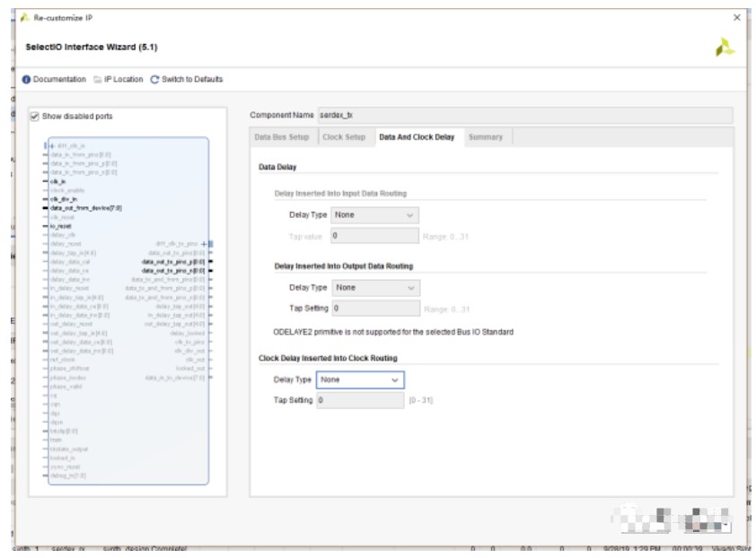This screenshot has width=756, height=558.
Task: Click the Documentation link text
Action: (x=59, y=80)
